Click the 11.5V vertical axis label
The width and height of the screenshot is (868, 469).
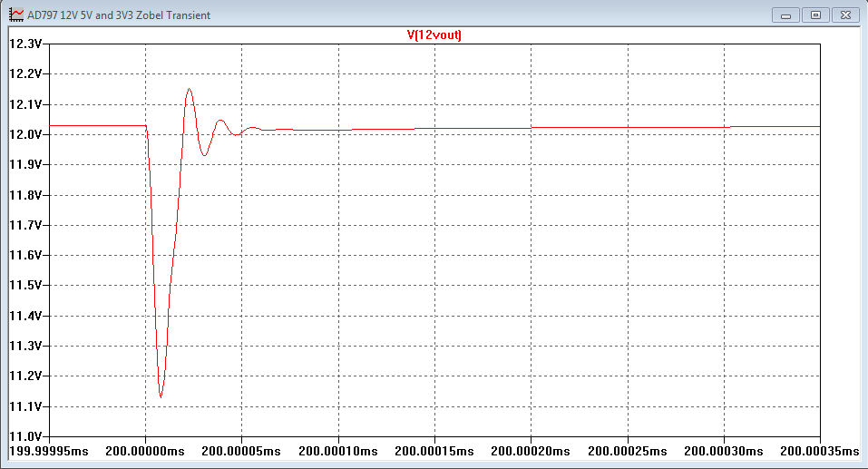25,285
